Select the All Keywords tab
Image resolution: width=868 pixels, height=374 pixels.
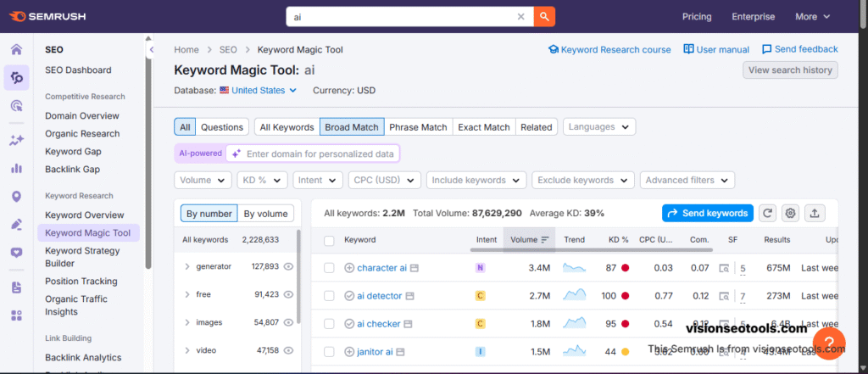(287, 127)
